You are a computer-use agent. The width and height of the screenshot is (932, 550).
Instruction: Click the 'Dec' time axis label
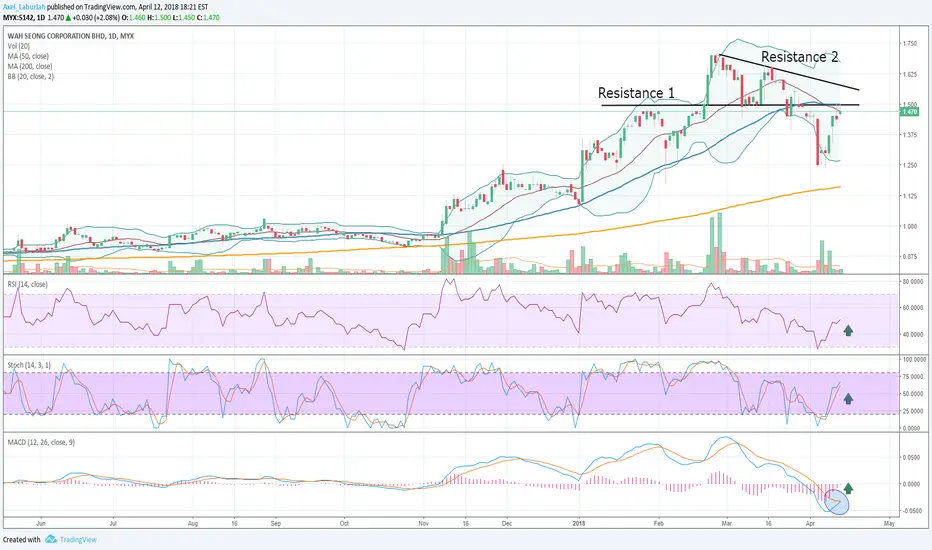pos(506,524)
